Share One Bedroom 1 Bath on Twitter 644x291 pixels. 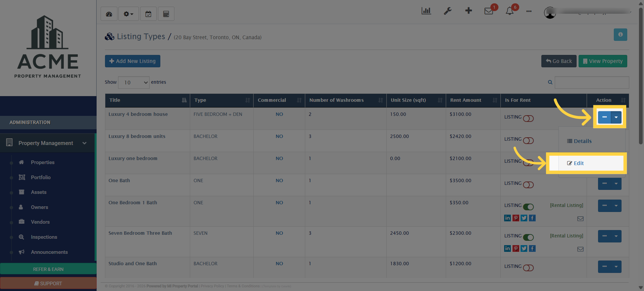(524, 218)
